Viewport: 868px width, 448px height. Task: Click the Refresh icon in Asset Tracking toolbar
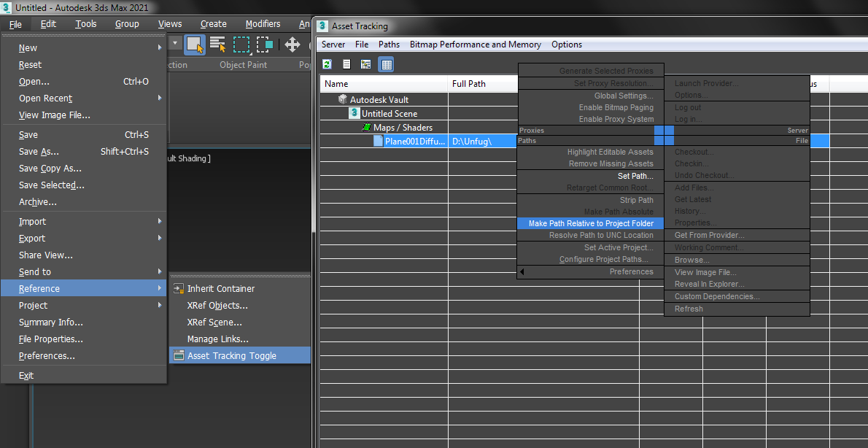coord(327,64)
